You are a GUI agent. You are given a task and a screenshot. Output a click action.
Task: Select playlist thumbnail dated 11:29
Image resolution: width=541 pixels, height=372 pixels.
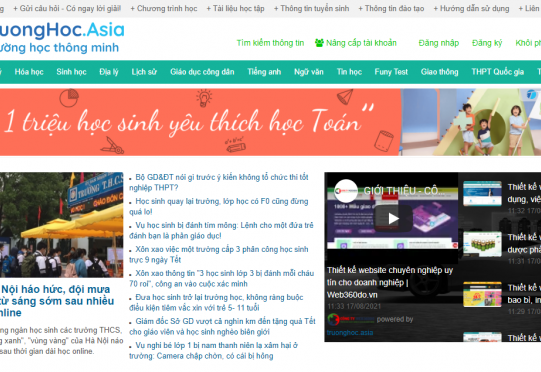[x=482, y=294]
